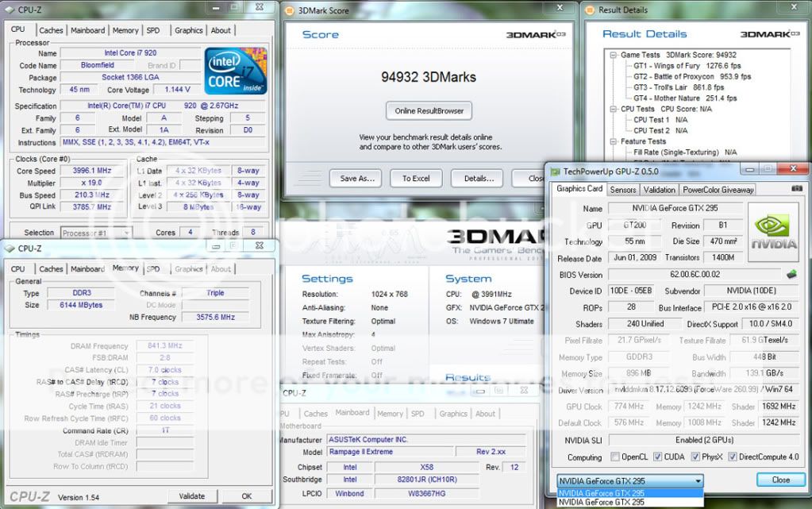
Task: Select the GT2 - Battle of Proxycon result row
Action: (692, 77)
